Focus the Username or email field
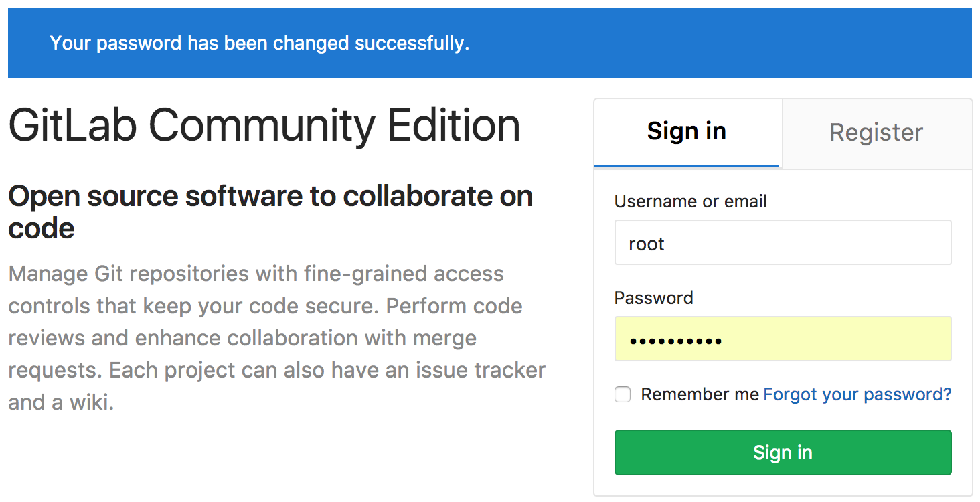The width and height of the screenshot is (980, 502). (783, 243)
